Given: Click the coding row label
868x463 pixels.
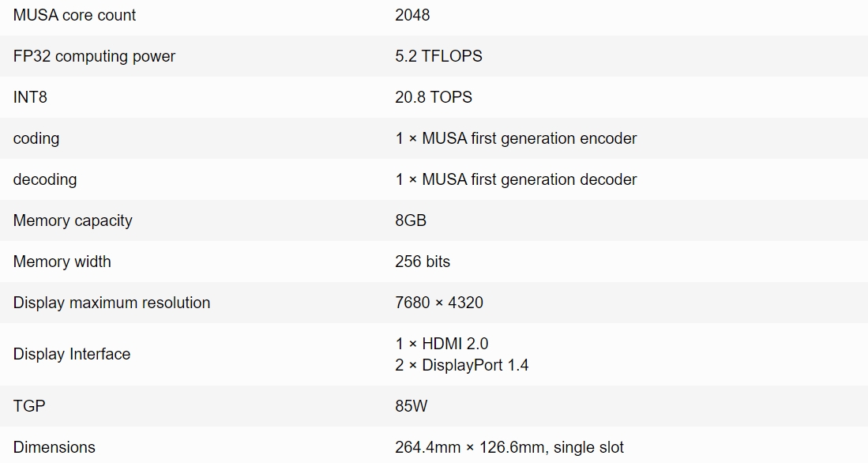Looking at the screenshot, I should pos(36,138).
